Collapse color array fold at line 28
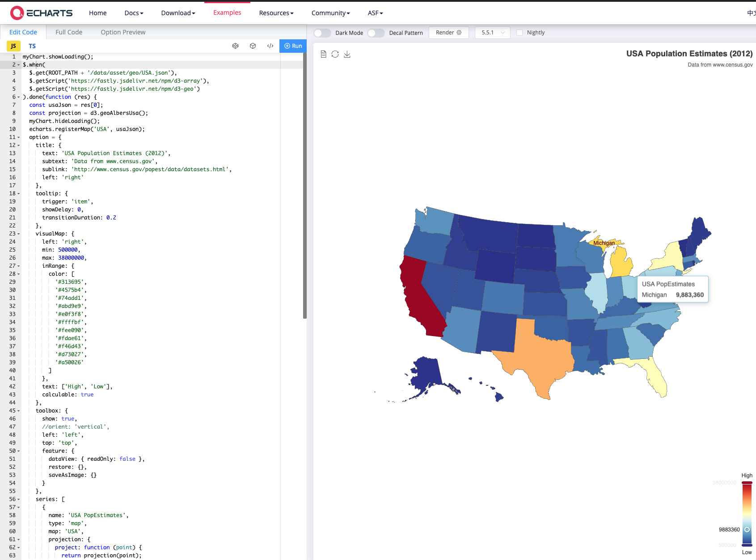The image size is (756, 560). (18, 274)
